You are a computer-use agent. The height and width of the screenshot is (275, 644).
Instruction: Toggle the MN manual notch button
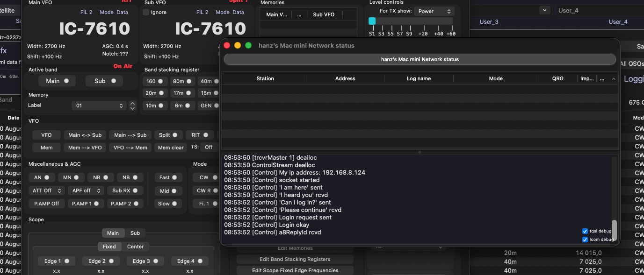coord(71,177)
